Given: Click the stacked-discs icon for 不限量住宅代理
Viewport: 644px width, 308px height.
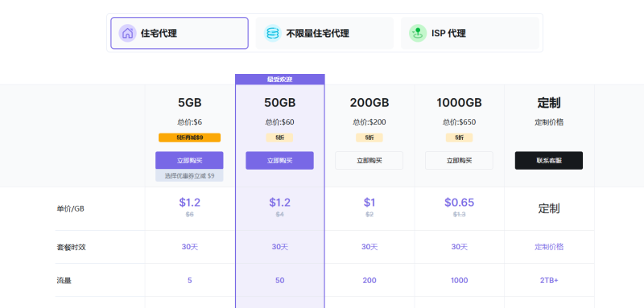Looking at the screenshot, I should pyautogui.click(x=272, y=33).
